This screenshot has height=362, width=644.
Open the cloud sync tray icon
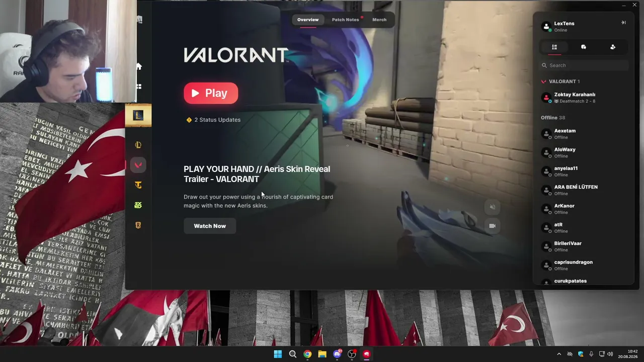pyautogui.click(x=570, y=354)
